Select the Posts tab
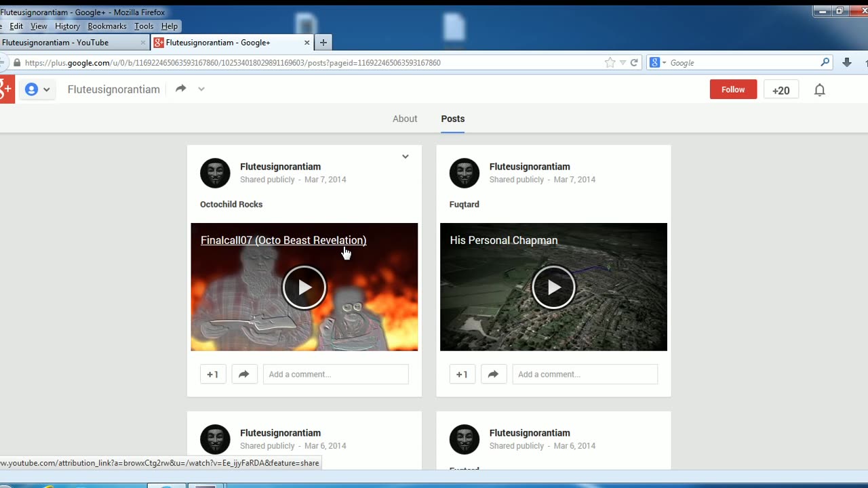 pos(453,119)
